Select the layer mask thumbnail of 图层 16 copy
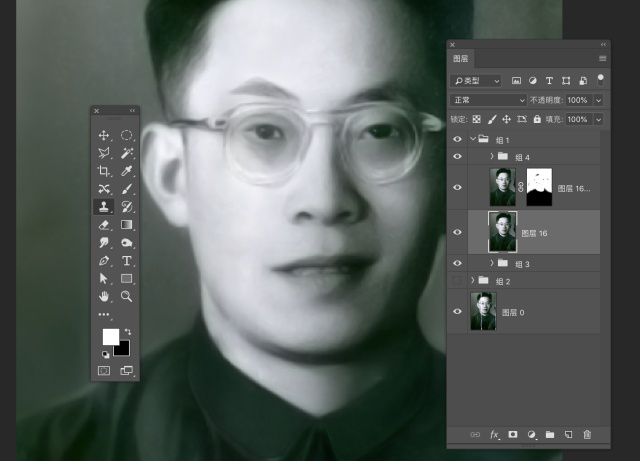The image size is (640, 461). (x=539, y=187)
